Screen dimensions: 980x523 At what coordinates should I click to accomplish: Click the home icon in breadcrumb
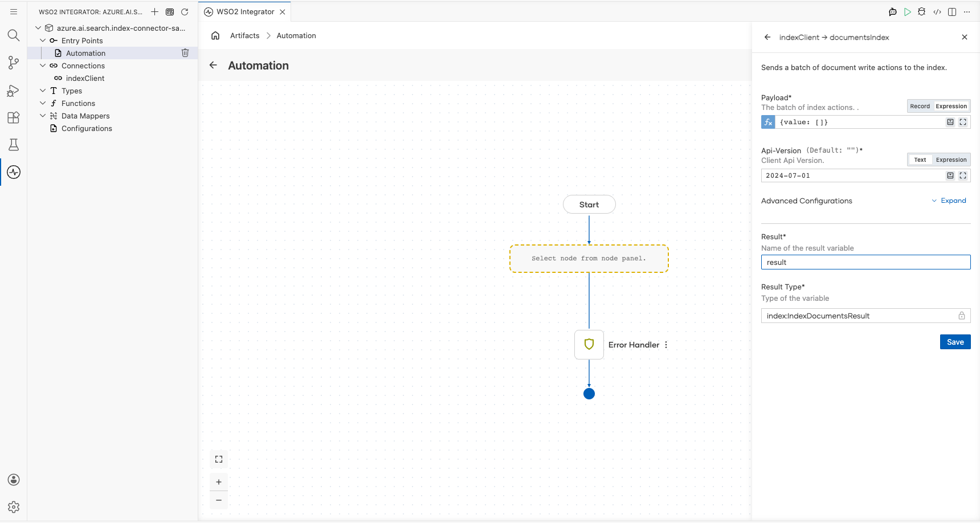215,35
